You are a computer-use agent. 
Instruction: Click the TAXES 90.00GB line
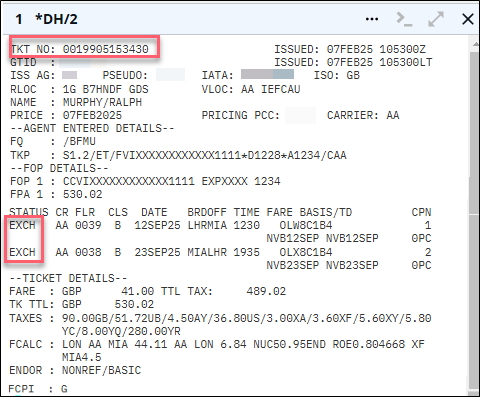220,318
